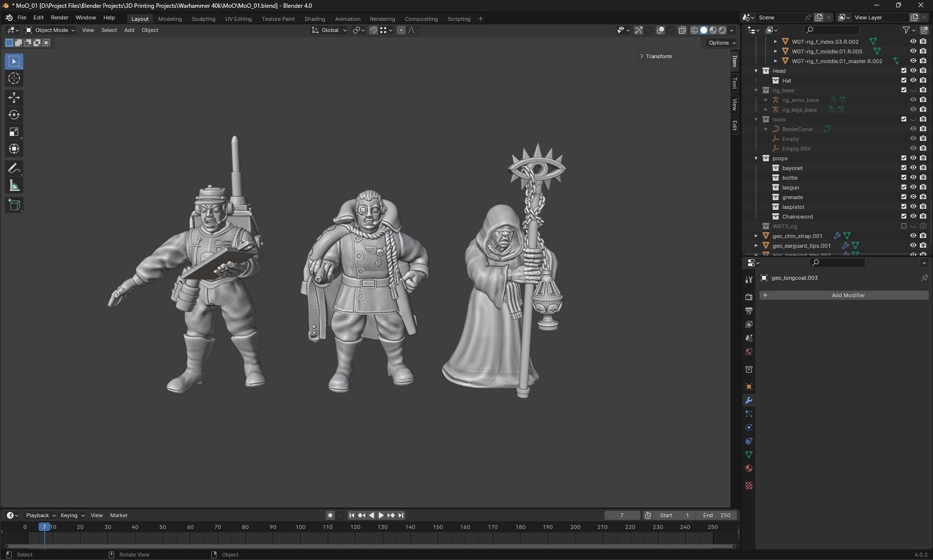Play the animation forward
This screenshot has width=933, height=560.
click(x=381, y=515)
